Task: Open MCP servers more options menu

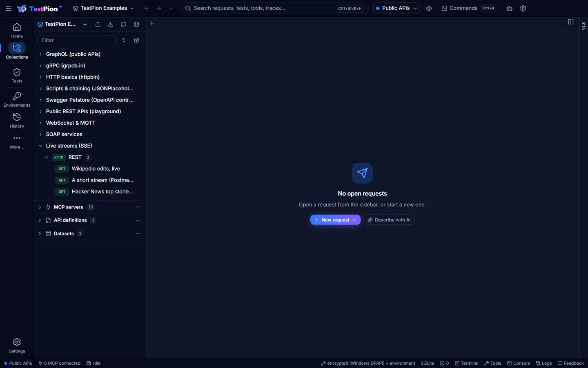Action: pyautogui.click(x=138, y=207)
